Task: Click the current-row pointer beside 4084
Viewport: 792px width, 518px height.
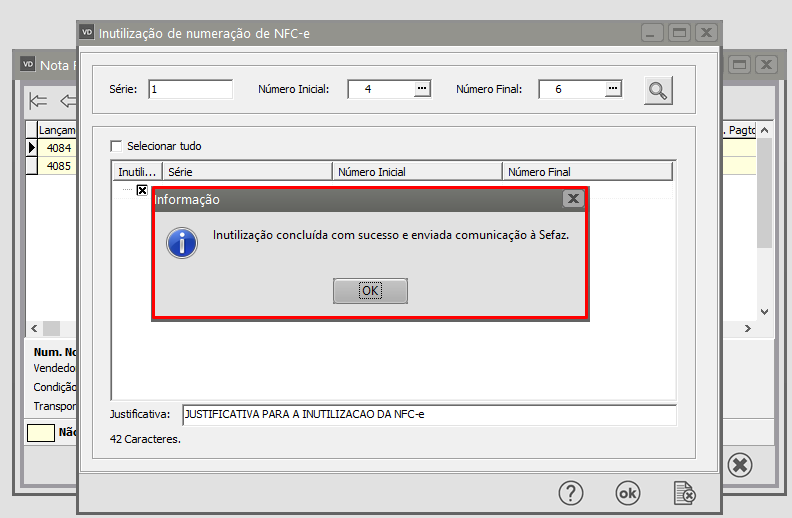Action: tap(32, 148)
